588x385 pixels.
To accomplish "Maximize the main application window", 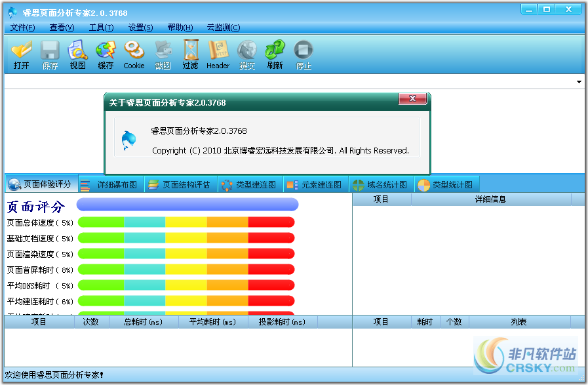I will (547, 9).
